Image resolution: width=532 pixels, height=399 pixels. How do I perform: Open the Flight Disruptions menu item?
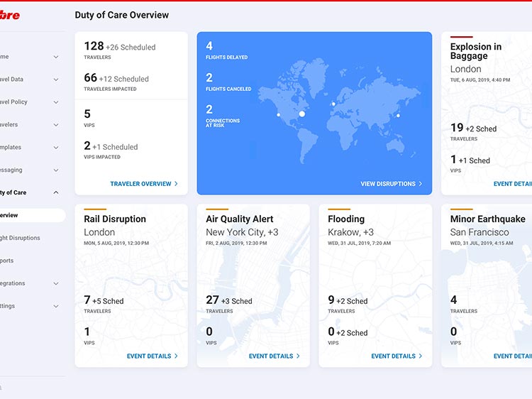click(20, 238)
